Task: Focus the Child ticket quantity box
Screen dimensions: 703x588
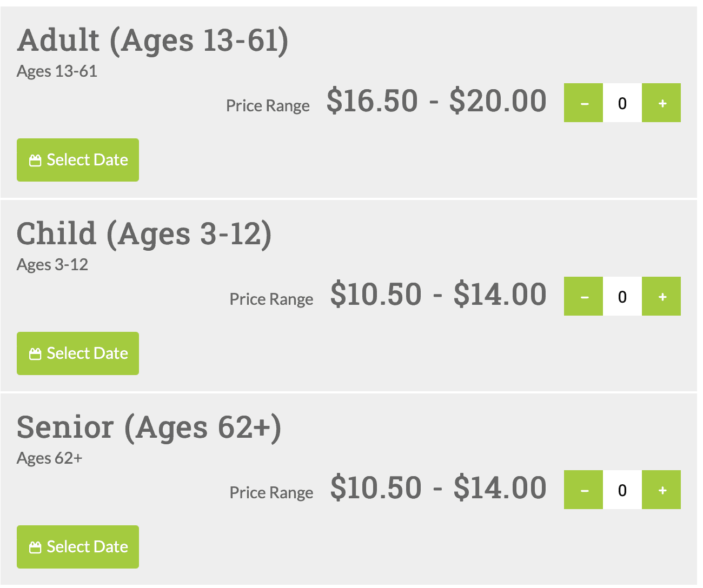Action: click(622, 296)
